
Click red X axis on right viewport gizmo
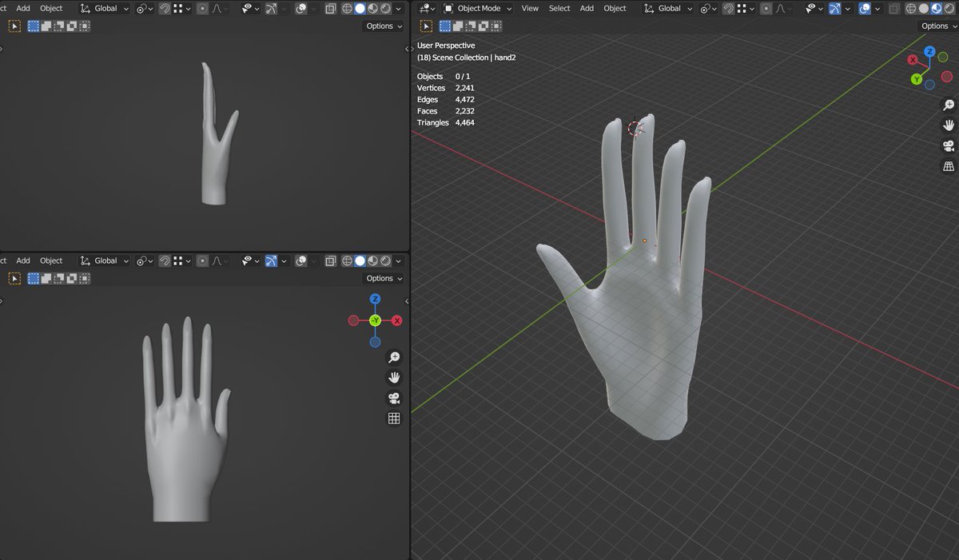(x=913, y=60)
